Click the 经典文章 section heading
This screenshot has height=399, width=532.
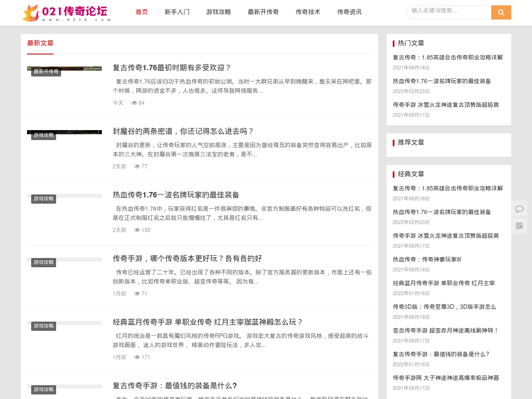pos(411,174)
